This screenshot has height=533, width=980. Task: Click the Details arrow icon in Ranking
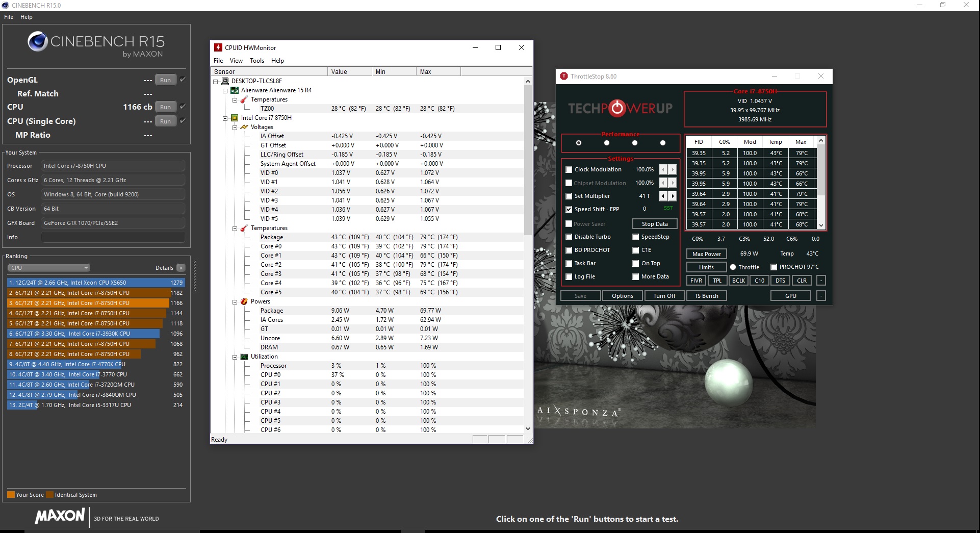tap(180, 268)
